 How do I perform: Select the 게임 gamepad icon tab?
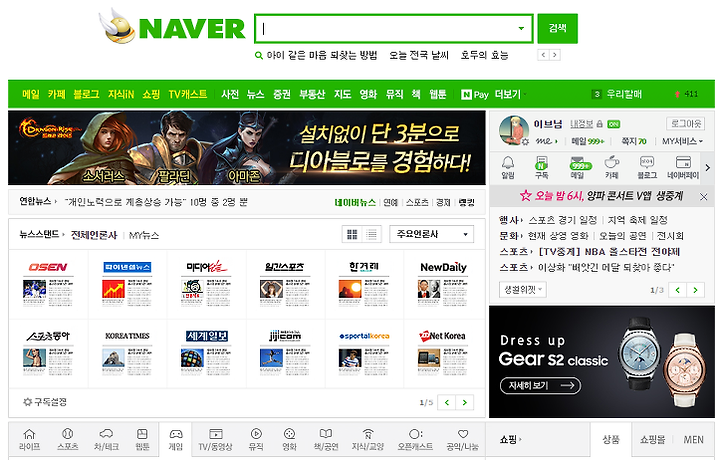[176, 440]
